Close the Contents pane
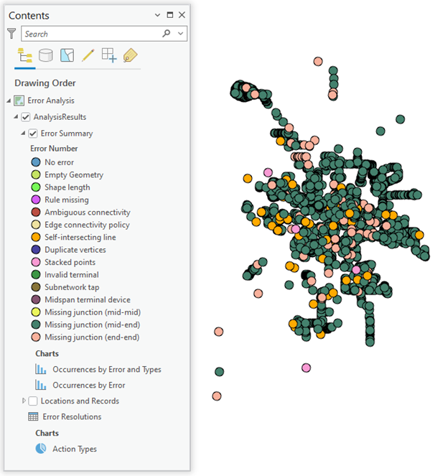Image resolution: width=448 pixels, height=476 pixels. coord(182,14)
